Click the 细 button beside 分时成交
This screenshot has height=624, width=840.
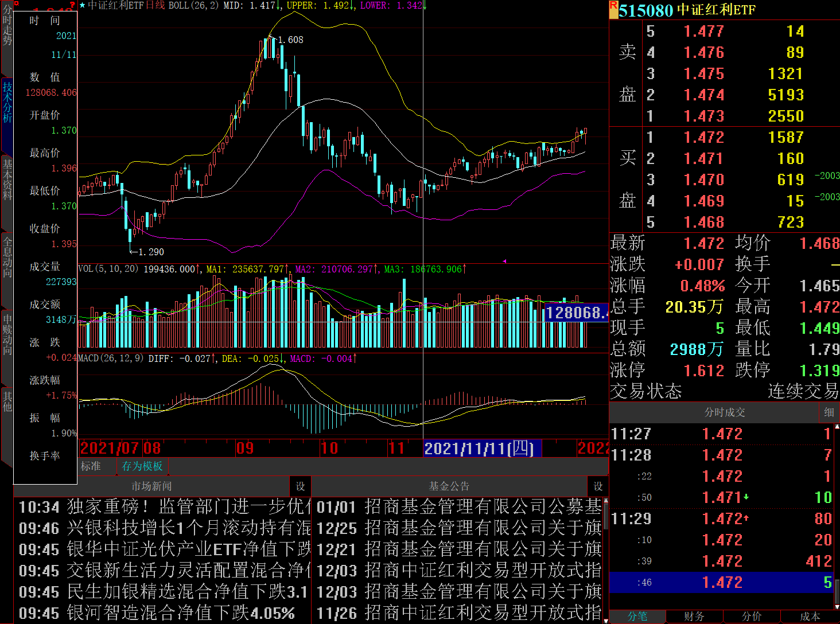[x=829, y=412]
